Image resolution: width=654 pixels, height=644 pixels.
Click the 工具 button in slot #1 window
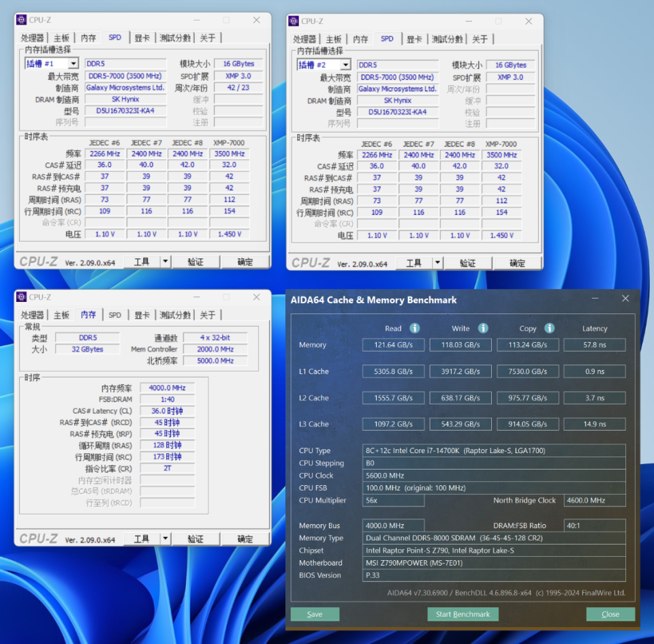[x=142, y=262]
